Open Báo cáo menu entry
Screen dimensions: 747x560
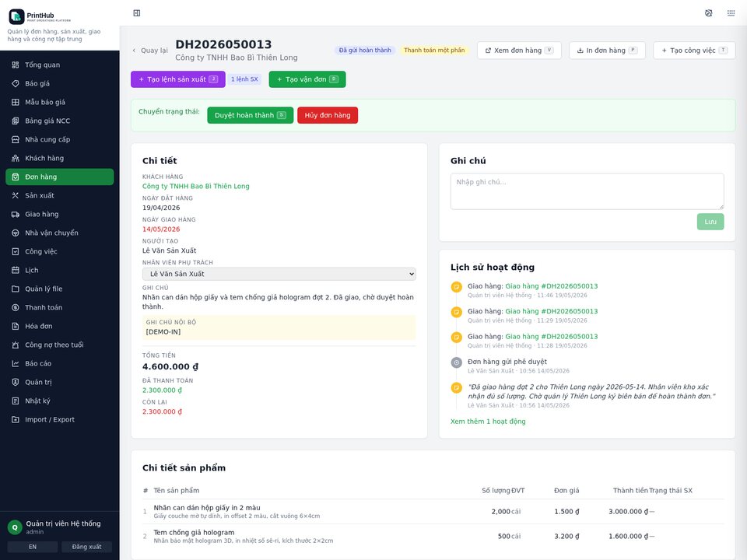click(60, 363)
